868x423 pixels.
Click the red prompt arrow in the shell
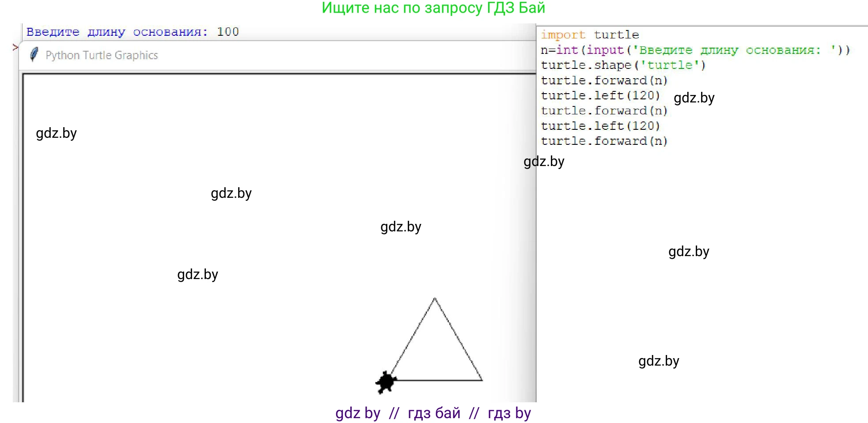coord(15,47)
